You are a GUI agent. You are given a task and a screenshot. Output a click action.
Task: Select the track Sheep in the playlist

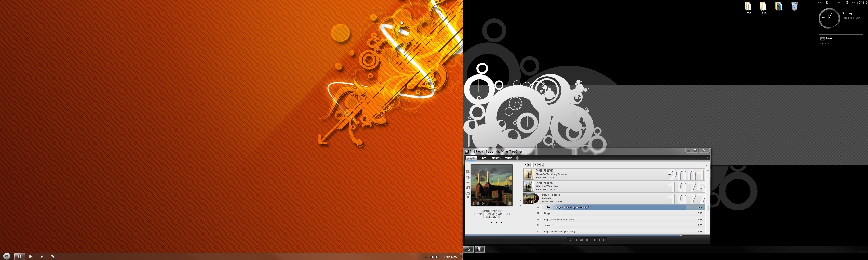548,225
